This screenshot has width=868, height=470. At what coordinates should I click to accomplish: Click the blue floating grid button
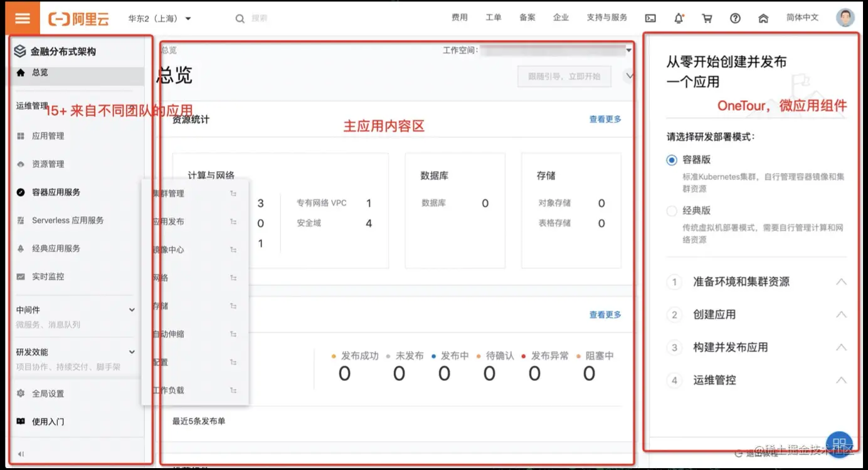point(840,444)
